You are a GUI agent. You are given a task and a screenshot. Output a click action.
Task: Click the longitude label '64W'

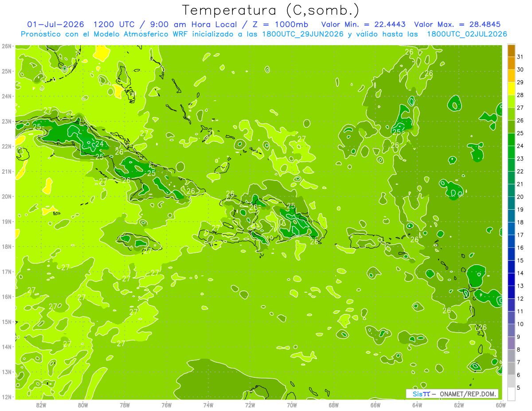coord(417,405)
